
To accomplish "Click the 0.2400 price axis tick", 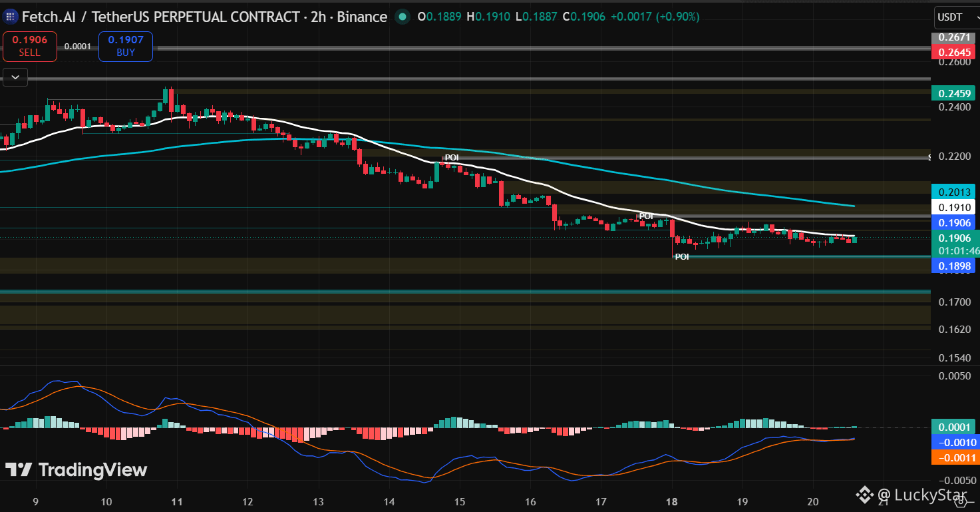I will pos(955,107).
